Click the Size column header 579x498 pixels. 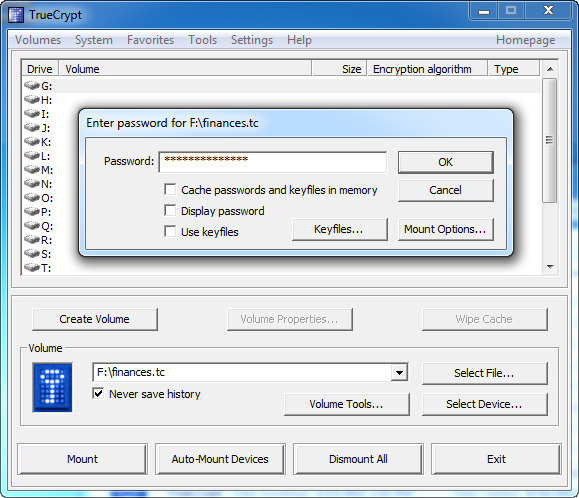[x=339, y=69]
